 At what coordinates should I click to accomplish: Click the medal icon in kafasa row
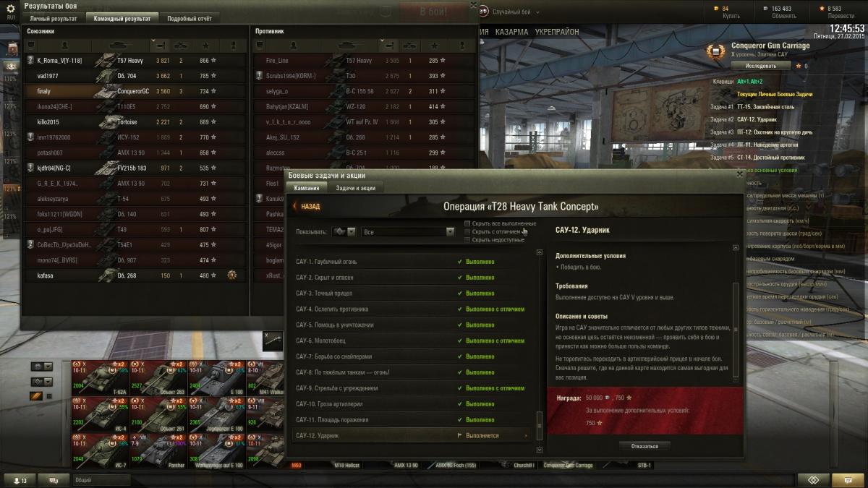pos(232,275)
